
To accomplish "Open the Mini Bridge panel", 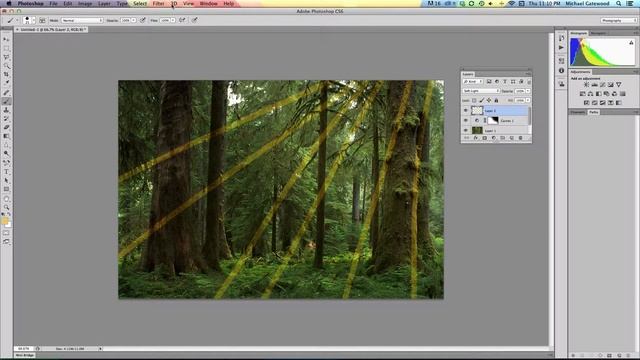I will (25, 356).
